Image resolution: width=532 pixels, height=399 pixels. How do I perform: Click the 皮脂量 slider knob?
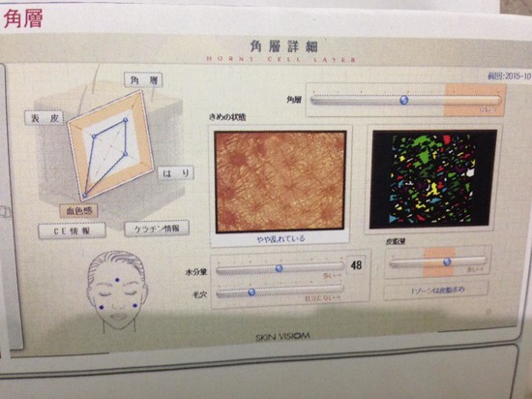[447, 261]
